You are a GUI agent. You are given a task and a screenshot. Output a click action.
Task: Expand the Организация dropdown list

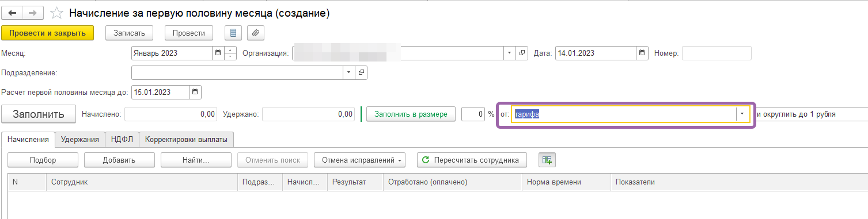click(x=510, y=53)
